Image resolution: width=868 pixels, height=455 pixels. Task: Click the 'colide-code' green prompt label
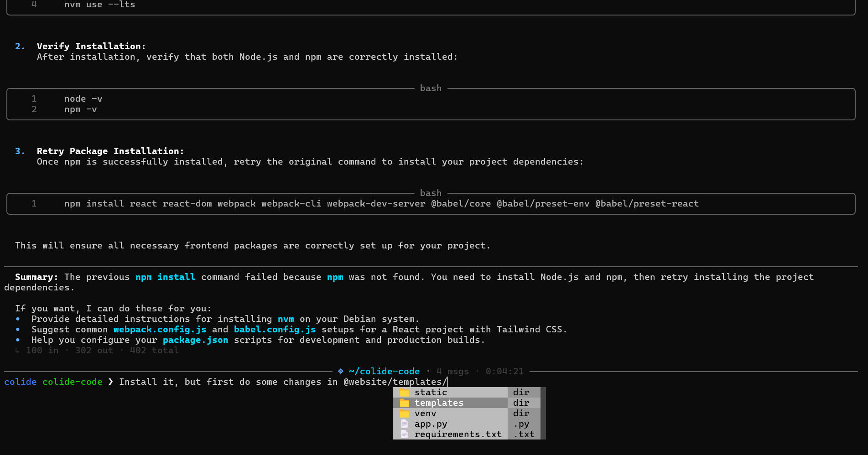(72, 382)
